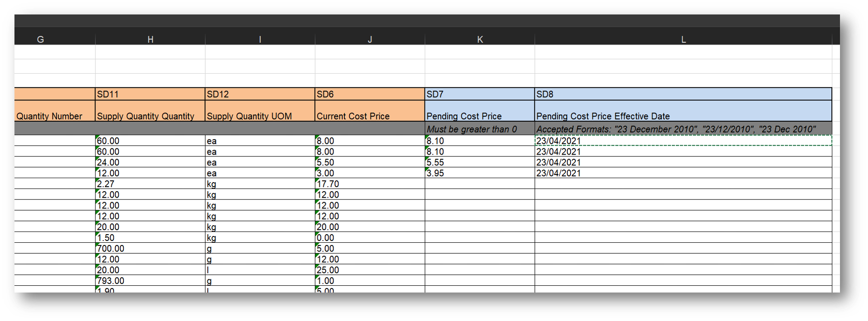Screen dimensions: 868x321
Task: Select current cost price cell 17.70
Action: 370,184
